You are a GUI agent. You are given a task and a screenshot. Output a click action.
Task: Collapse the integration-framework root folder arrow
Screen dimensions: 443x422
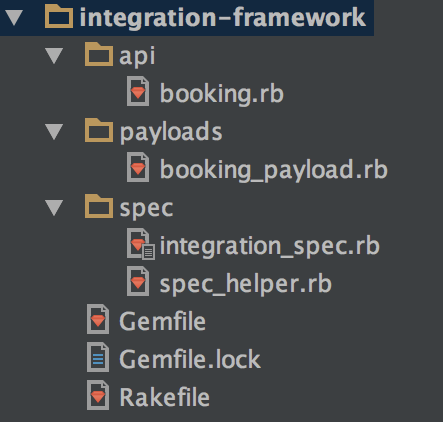pos(14,18)
